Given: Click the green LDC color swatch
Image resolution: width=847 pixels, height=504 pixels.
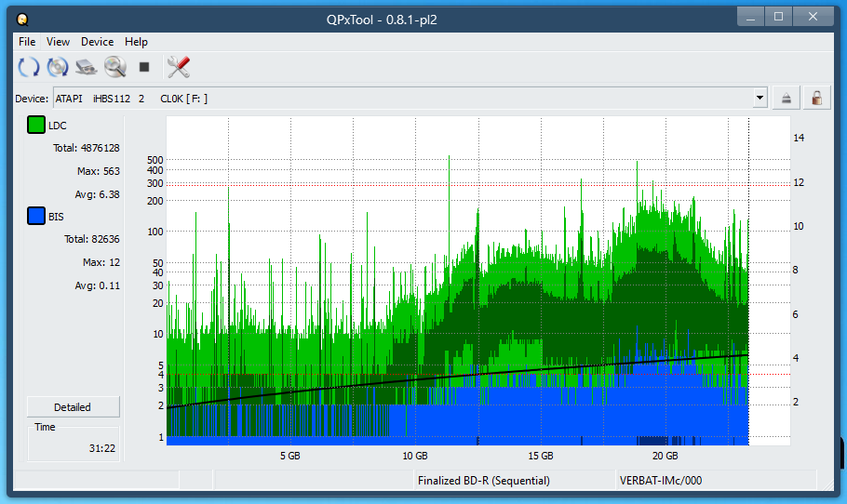Looking at the screenshot, I should 36,126.
